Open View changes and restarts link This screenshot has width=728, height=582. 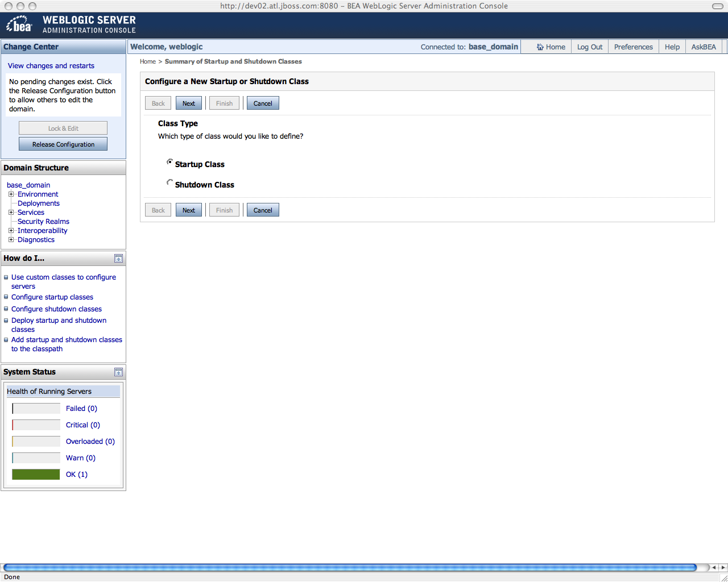click(51, 66)
